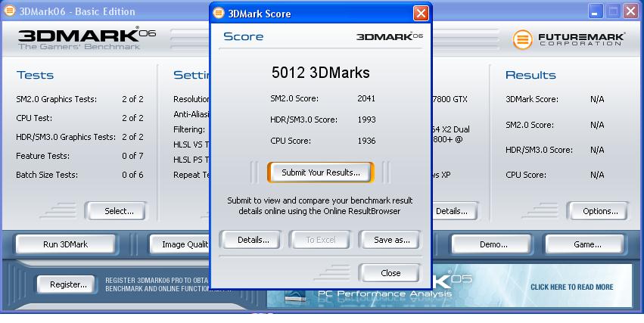644x323 pixels.
Task: Minimize the 3DMark06 main window
Action: coord(595,11)
